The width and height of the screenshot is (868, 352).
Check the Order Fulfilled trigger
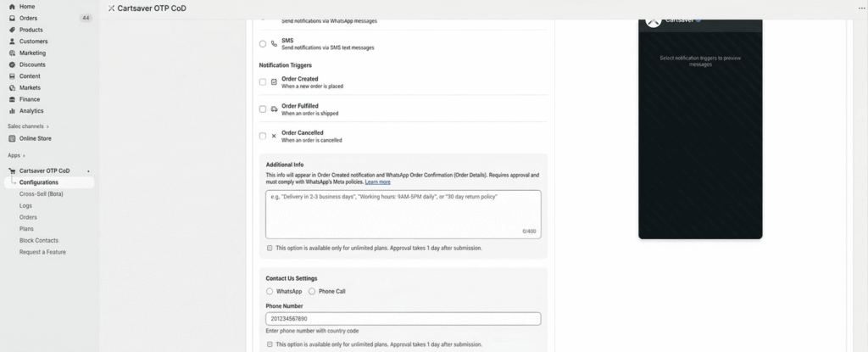coord(263,109)
